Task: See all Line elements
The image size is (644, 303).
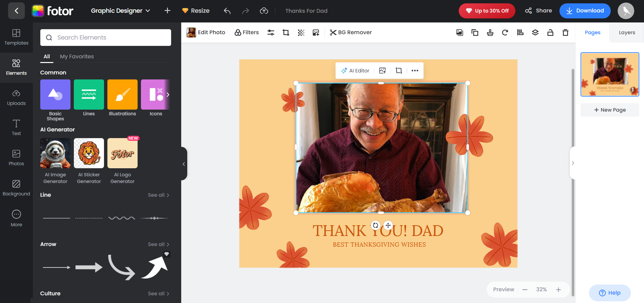Action: tap(158, 195)
